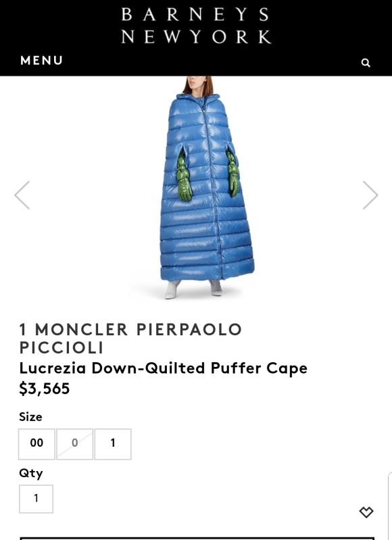
Task: Click the side tab at right edge
Action: (x=390, y=506)
